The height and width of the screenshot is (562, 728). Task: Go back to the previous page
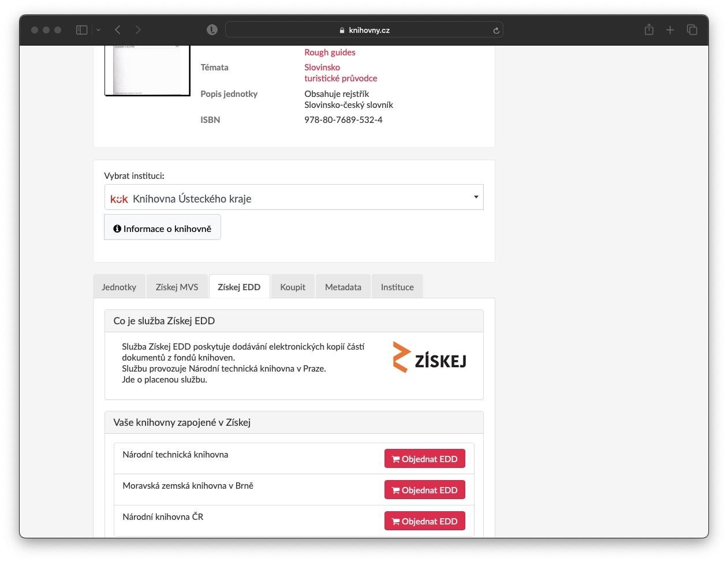tap(118, 30)
